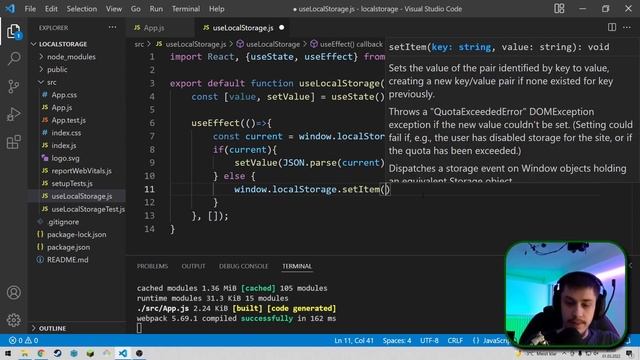Viewport: 640px width, 360px height.
Task: Open Chrome from the taskbar
Action: pos(41,353)
